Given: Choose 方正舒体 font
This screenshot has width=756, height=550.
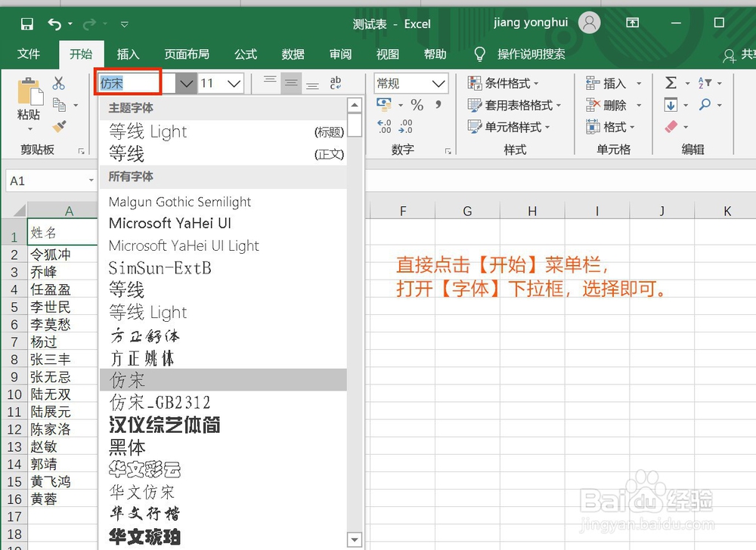Looking at the screenshot, I should tap(223, 335).
